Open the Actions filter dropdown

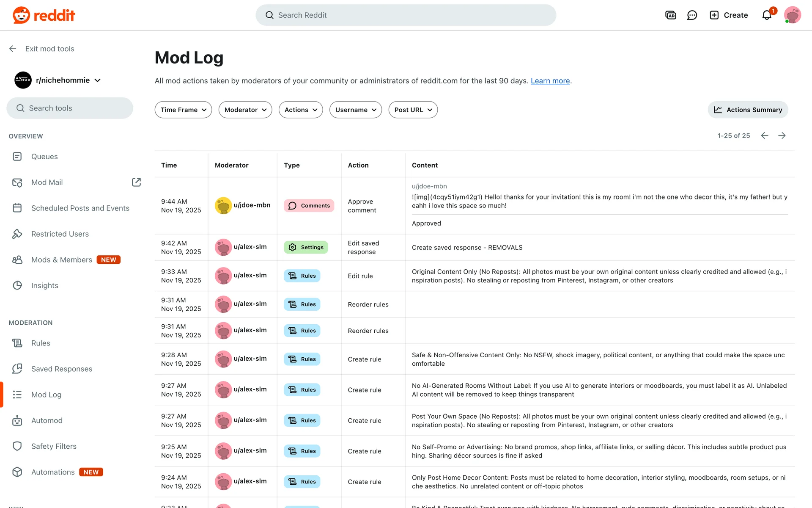(301, 110)
